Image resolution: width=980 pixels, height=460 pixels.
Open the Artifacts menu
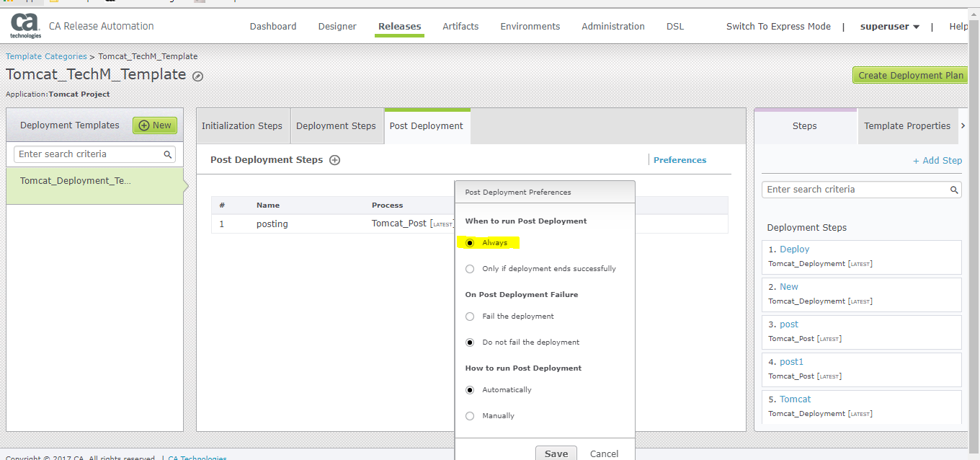pyautogui.click(x=460, y=27)
